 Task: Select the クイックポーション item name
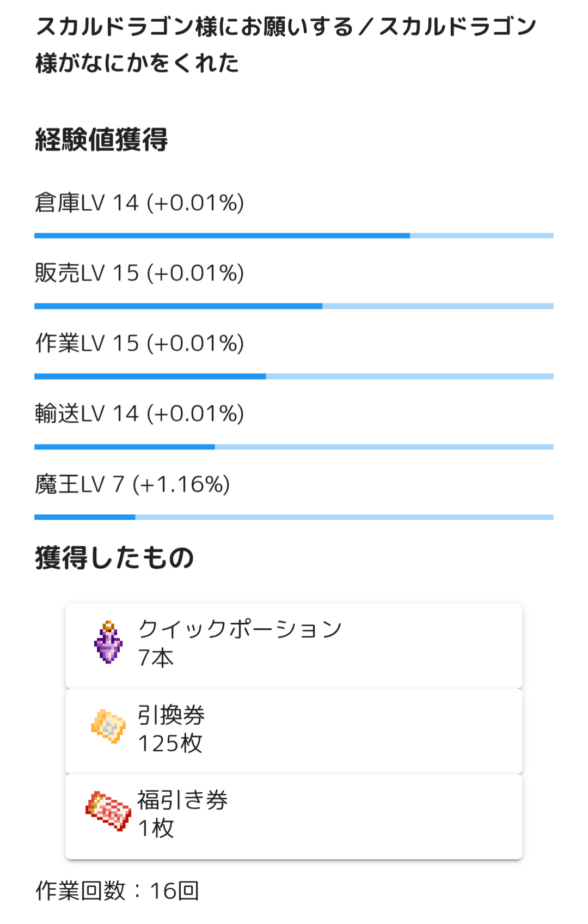point(240,629)
